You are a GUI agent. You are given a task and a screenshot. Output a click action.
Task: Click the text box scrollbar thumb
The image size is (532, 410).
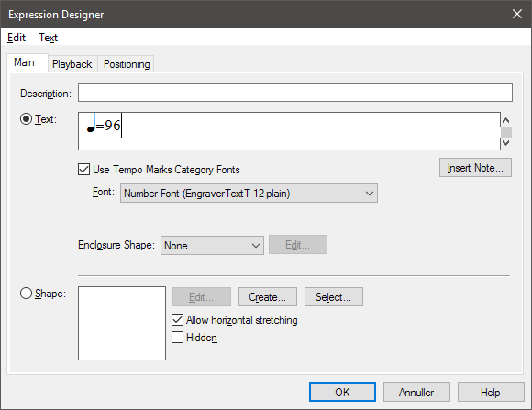pos(506,132)
